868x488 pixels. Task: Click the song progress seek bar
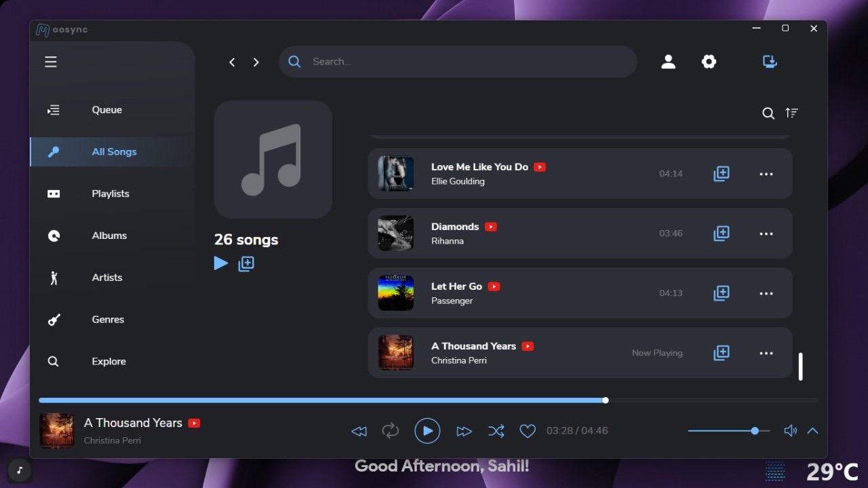(x=429, y=400)
